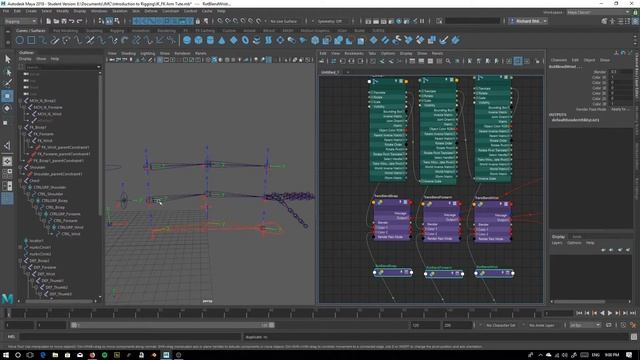Open the Rigging menu set dropdown
Image resolution: width=640 pixels, height=360 pixels.
coord(20,21)
